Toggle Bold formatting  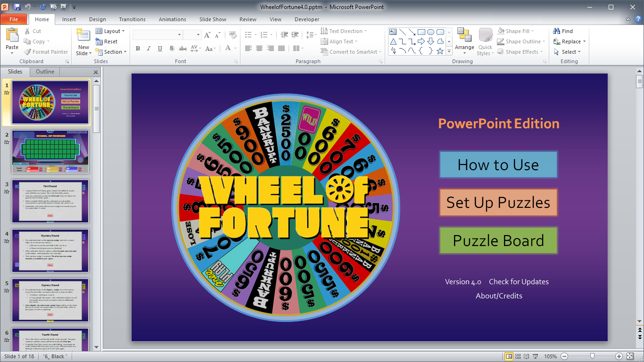coord(138,49)
